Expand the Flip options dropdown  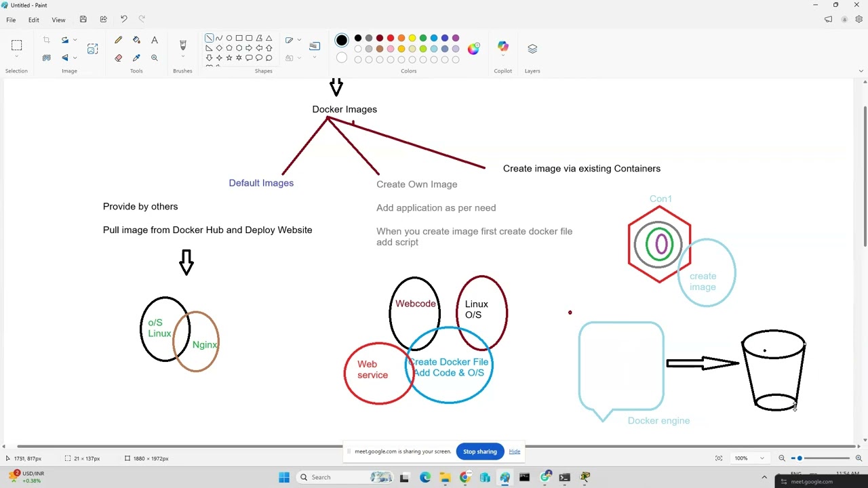[75, 58]
